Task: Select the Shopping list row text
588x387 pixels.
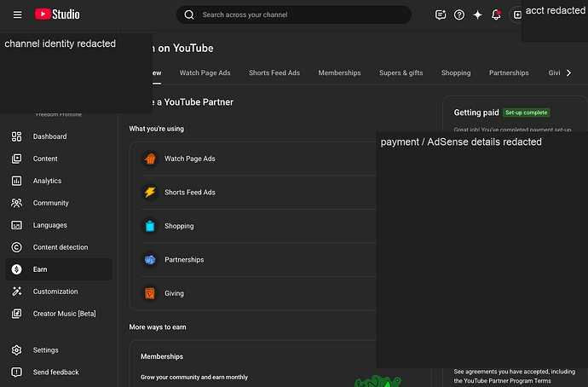Action: [179, 226]
